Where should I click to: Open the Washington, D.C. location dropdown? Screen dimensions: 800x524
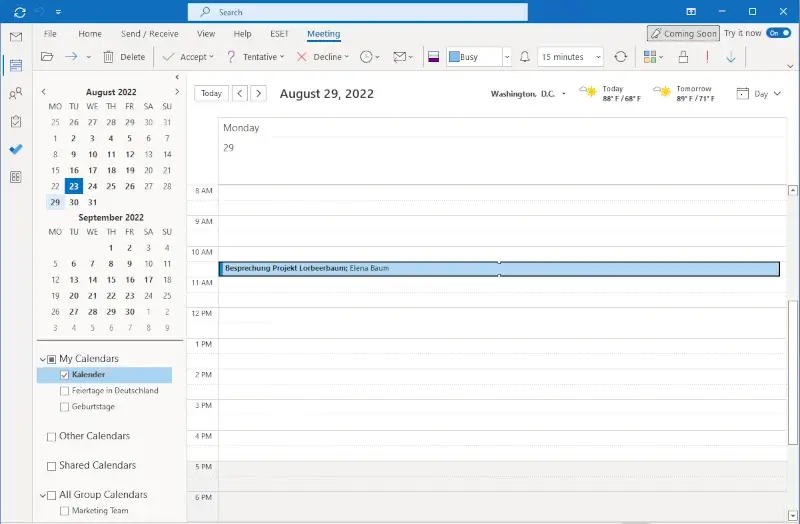[564, 94]
